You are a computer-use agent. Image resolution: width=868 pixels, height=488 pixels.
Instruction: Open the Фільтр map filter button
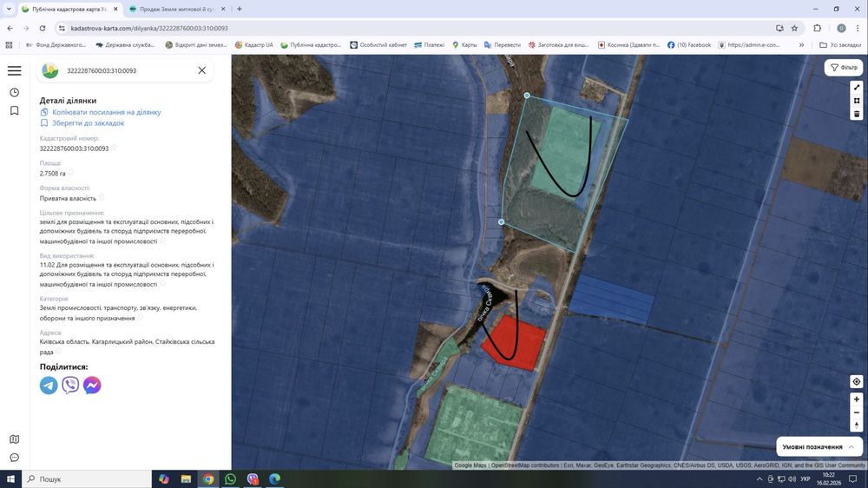coord(844,68)
